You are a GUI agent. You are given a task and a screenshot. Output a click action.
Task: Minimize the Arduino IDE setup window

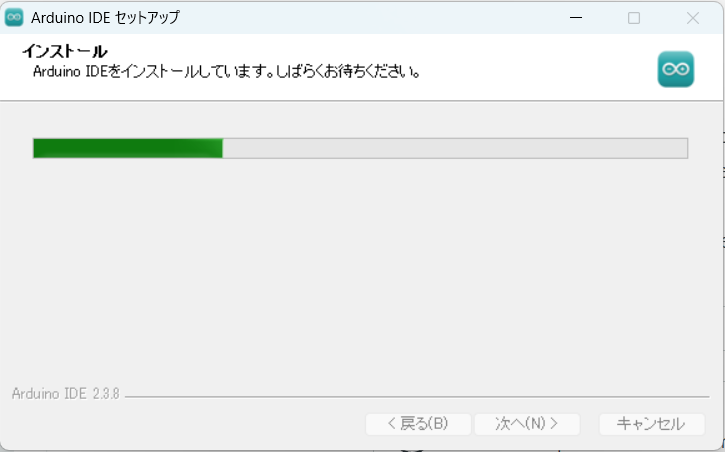tap(576, 18)
